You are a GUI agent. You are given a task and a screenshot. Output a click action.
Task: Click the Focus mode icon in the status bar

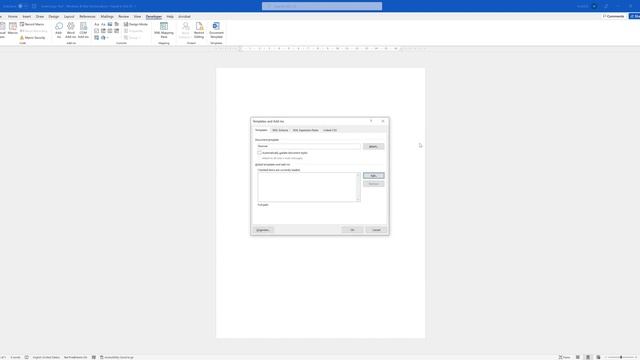[564, 357]
